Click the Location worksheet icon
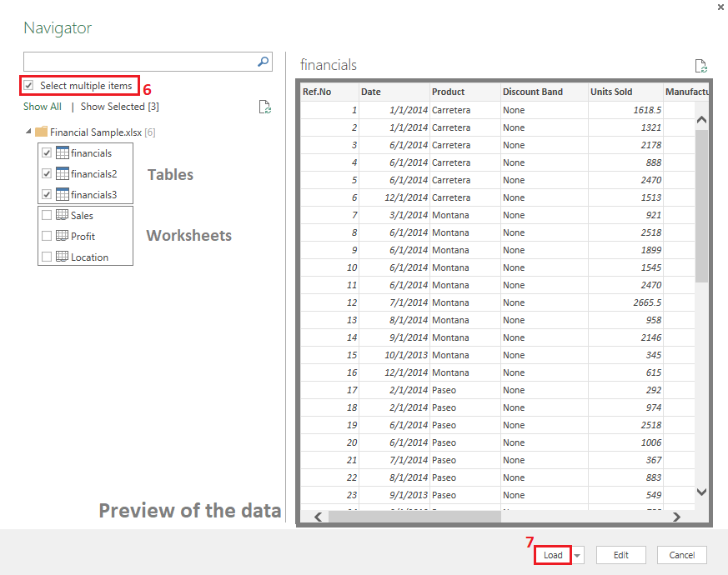Viewport: 728px width, 575px height. (62, 257)
